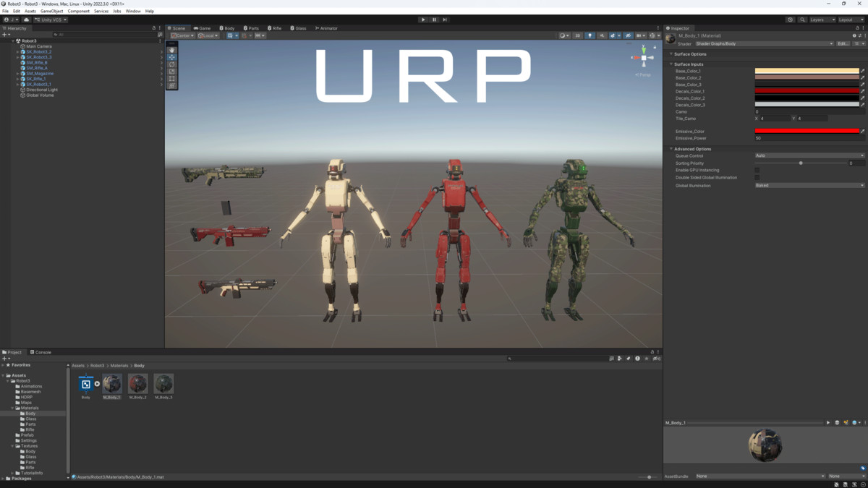Select the Scale tool in scene toolbar
The image size is (868, 488).
click(x=172, y=72)
